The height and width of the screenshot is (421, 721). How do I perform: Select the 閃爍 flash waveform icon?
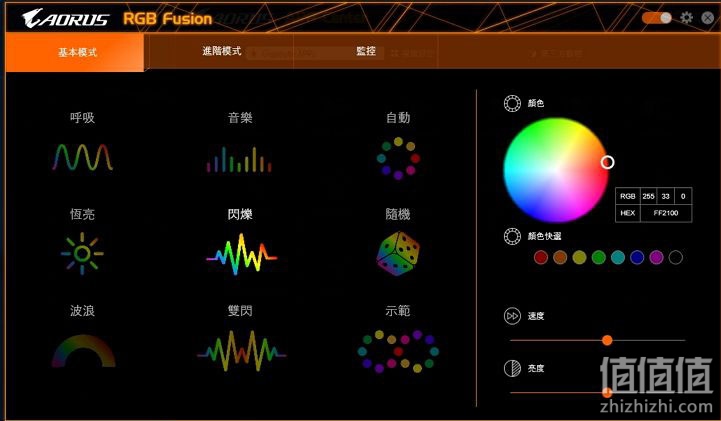coord(241,254)
